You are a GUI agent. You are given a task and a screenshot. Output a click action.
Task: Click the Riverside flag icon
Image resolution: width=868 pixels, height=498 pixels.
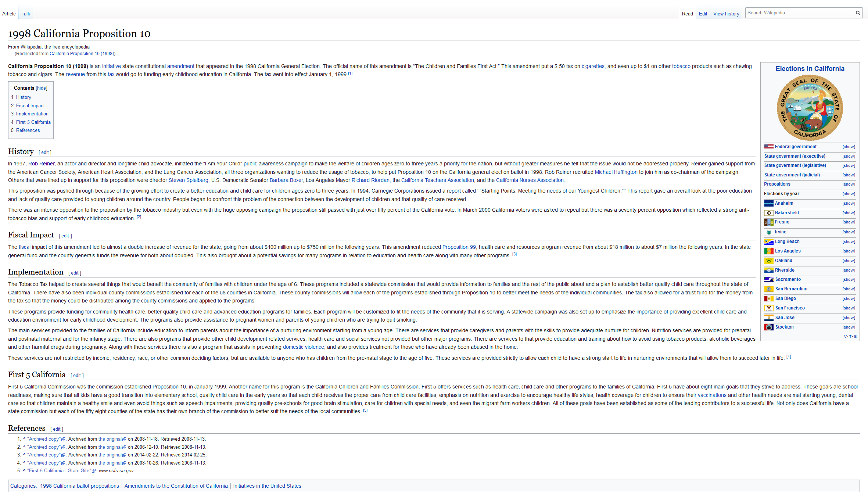click(x=769, y=270)
